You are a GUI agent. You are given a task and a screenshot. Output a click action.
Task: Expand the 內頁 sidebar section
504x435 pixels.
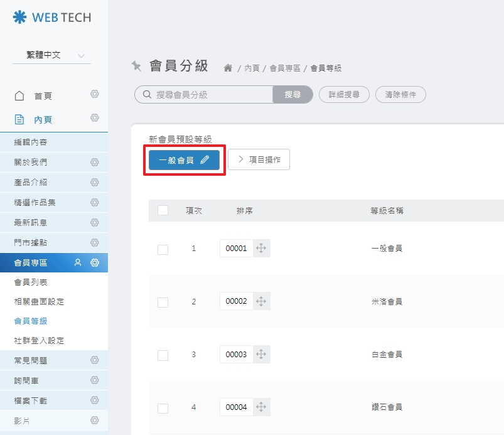[43, 119]
